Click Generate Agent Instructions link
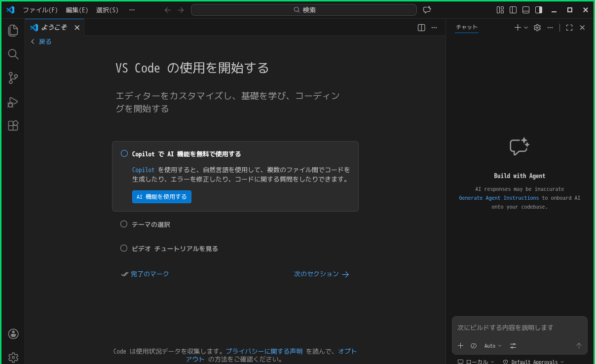This screenshot has width=595, height=364. [x=499, y=198]
